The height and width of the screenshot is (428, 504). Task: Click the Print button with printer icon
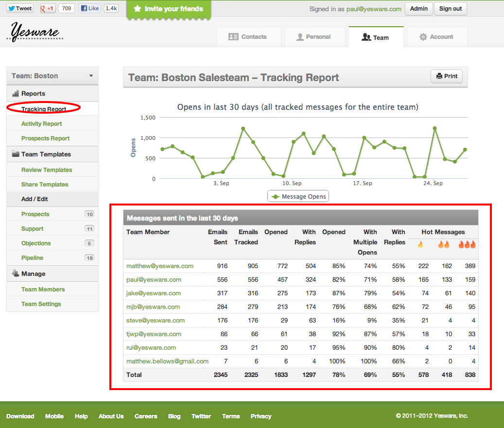(447, 76)
